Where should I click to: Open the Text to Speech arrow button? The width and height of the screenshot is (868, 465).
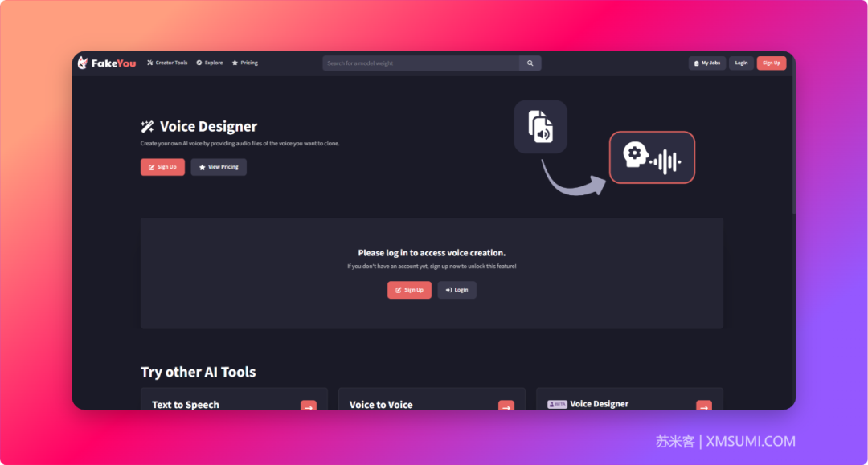(309, 406)
